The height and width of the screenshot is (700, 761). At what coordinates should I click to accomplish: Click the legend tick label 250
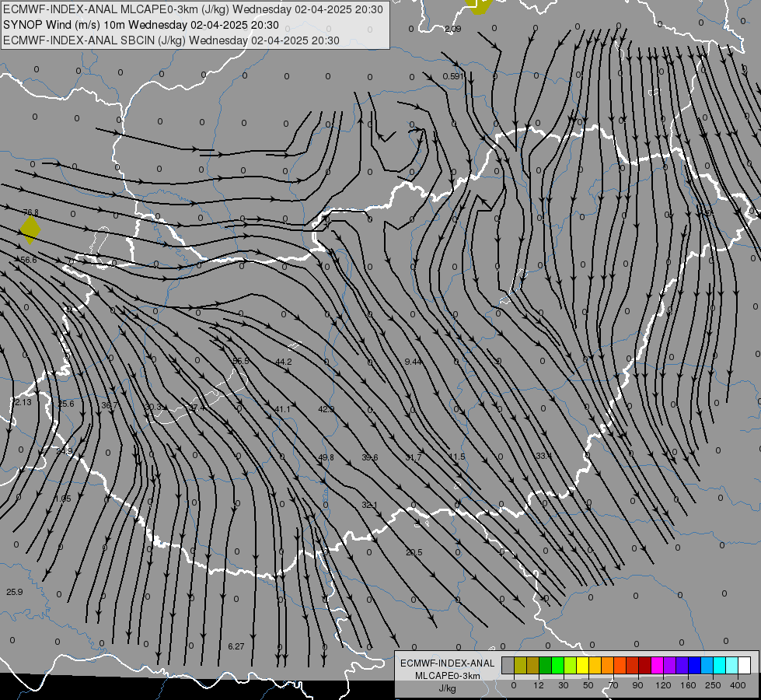[713, 685]
